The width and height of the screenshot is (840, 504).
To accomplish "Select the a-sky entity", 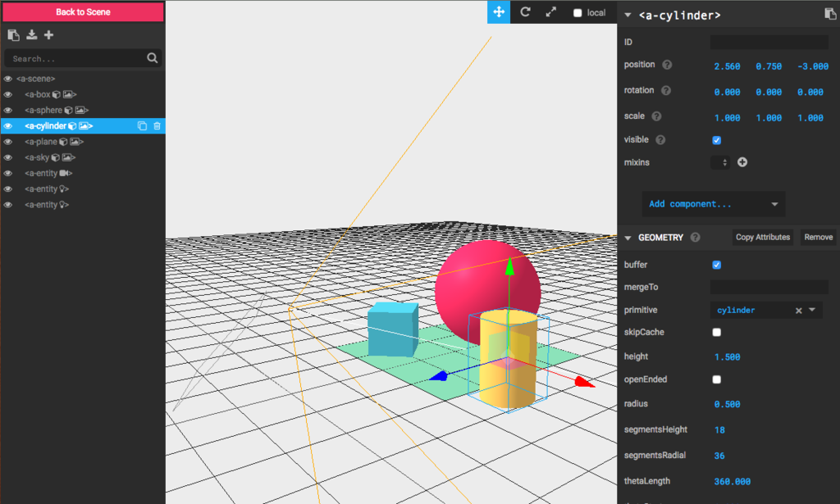I will [83, 157].
